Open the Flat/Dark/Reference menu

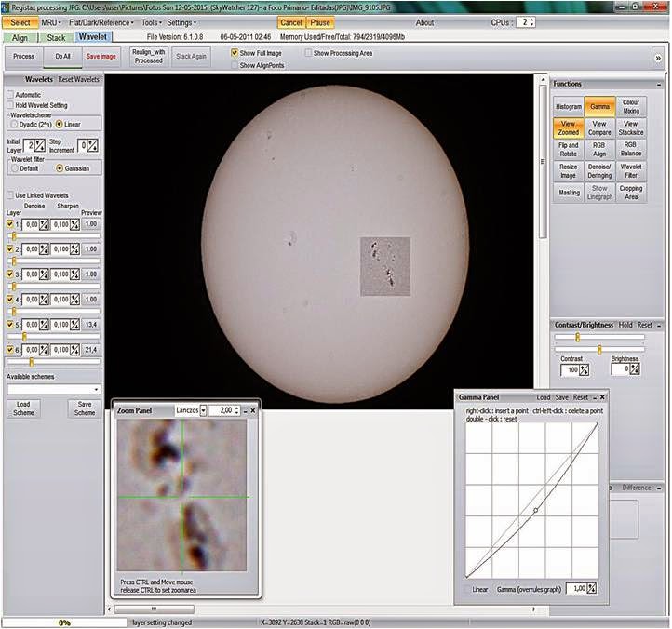[101, 21]
